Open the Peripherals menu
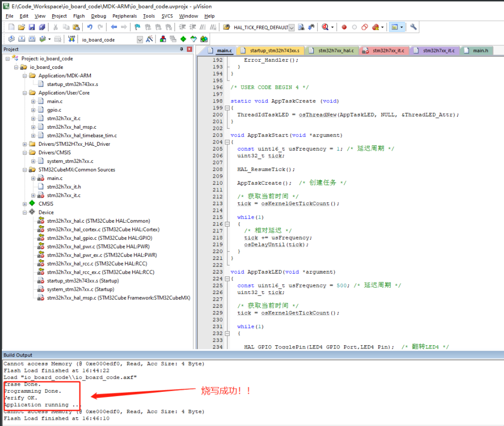504x426 pixels. pos(124,16)
